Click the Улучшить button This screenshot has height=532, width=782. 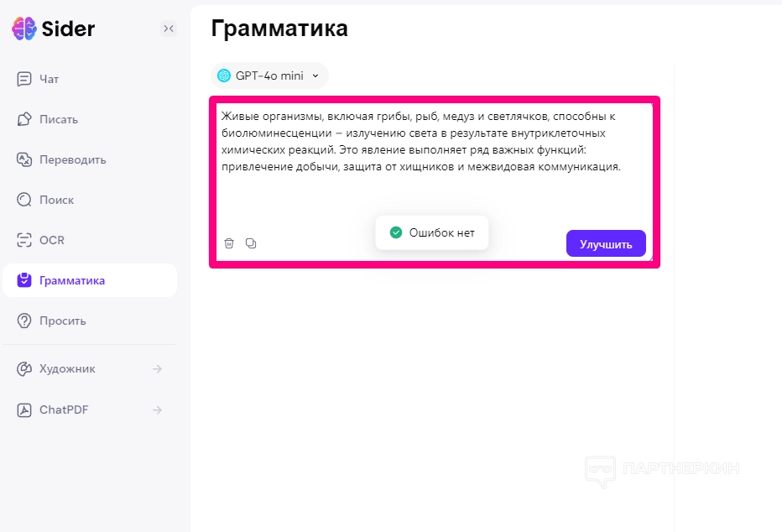(606, 244)
